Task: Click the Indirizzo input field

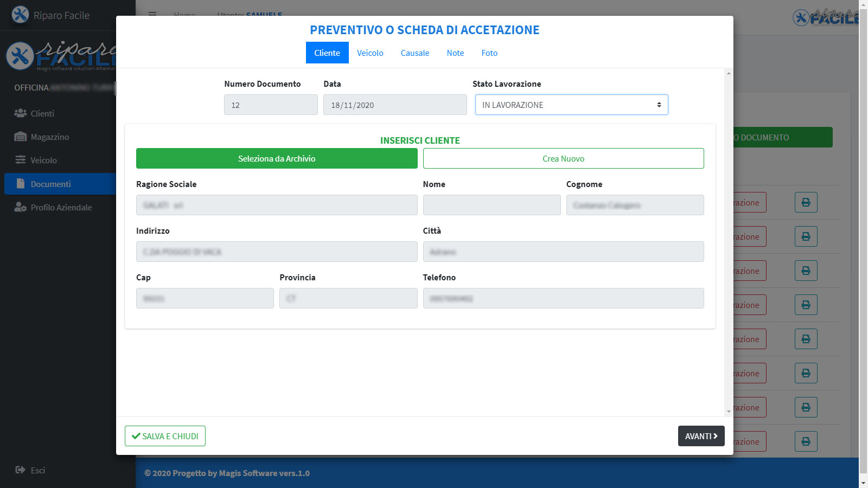Action: pyautogui.click(x=277, y=252)
